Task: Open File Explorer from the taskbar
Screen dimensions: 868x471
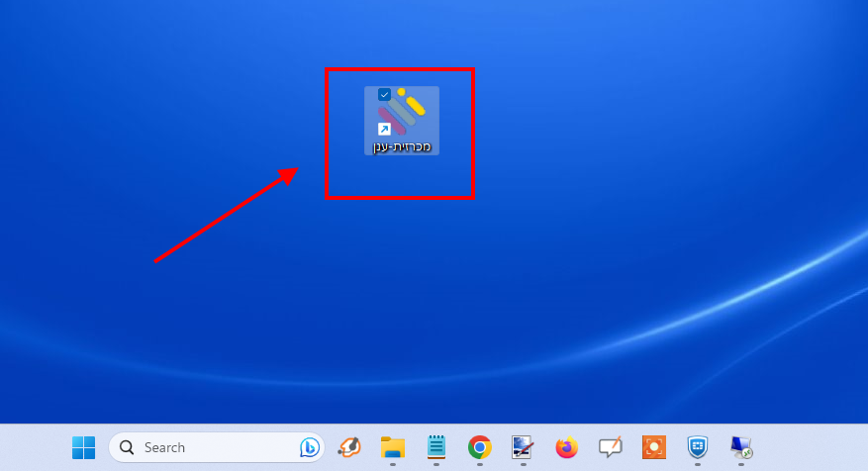Action: 393,448
